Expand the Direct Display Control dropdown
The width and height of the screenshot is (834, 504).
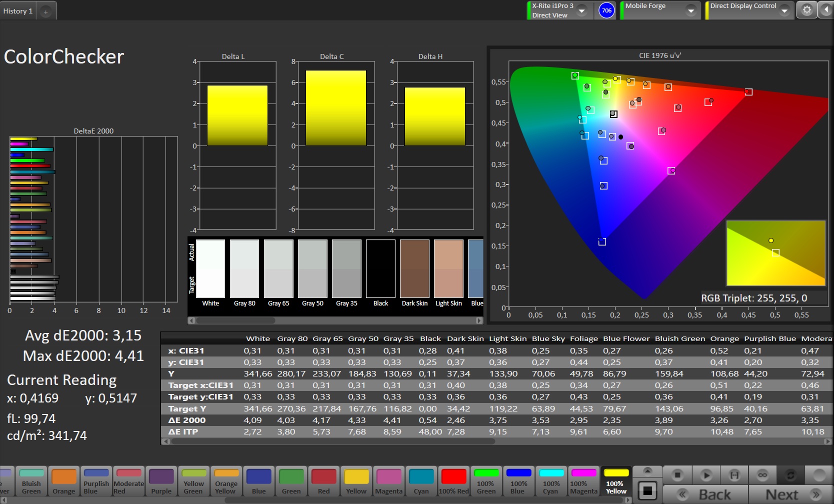pos(784,10)
